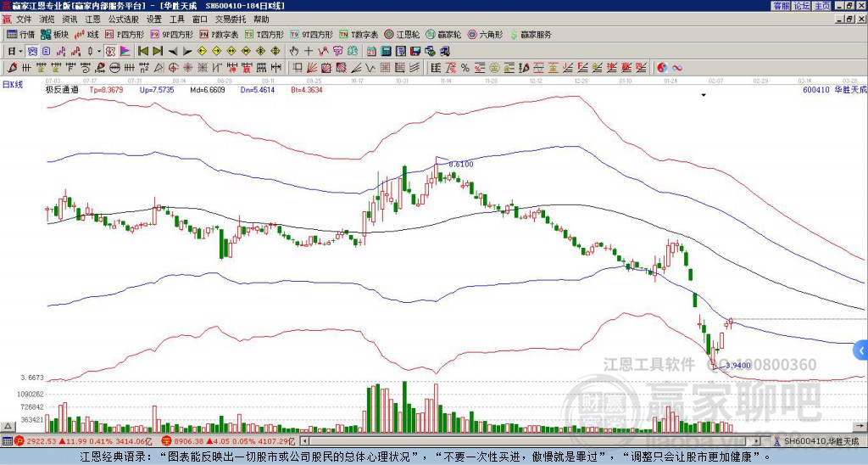This screenshot has width=868, height=465.
Task: Open the calculator icon
Action: tap(386, 52)
